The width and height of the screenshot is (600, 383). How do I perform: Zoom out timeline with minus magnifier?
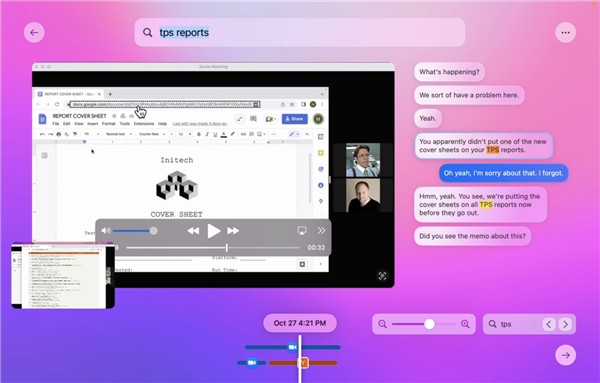[x=382, y=324]
